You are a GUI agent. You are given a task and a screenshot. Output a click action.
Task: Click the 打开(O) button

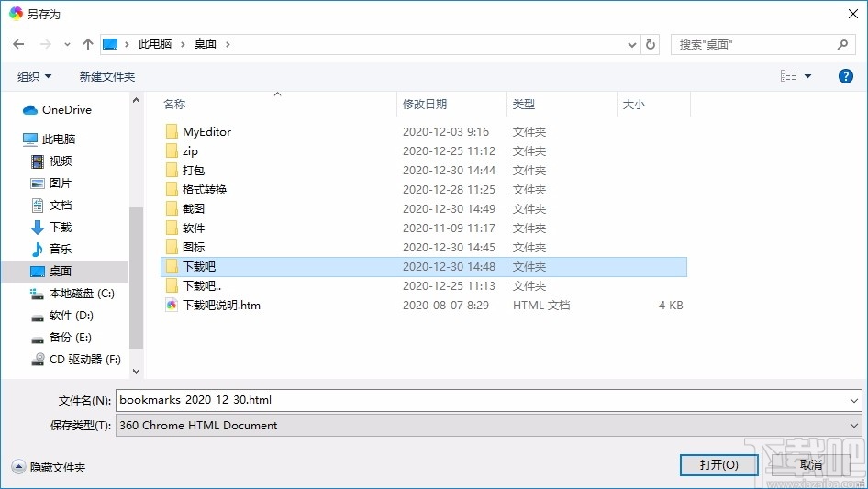(719, 464)
